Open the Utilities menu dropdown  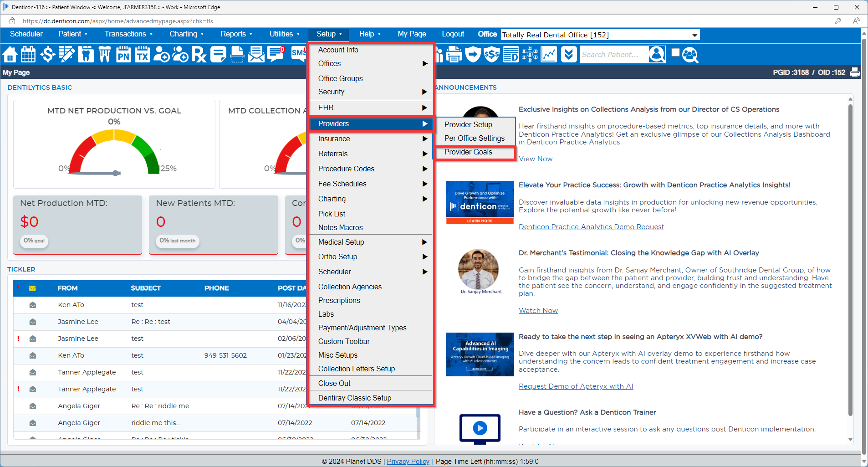285,34
